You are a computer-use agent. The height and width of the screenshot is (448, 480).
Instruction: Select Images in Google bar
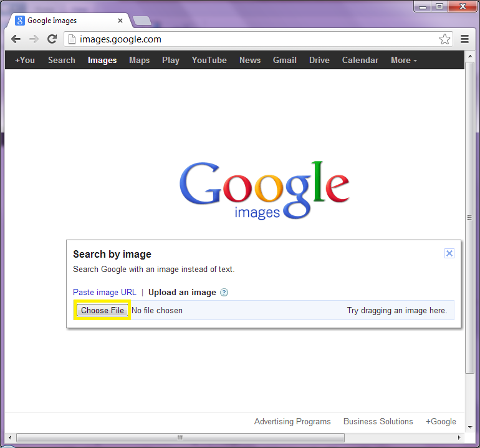102,60
